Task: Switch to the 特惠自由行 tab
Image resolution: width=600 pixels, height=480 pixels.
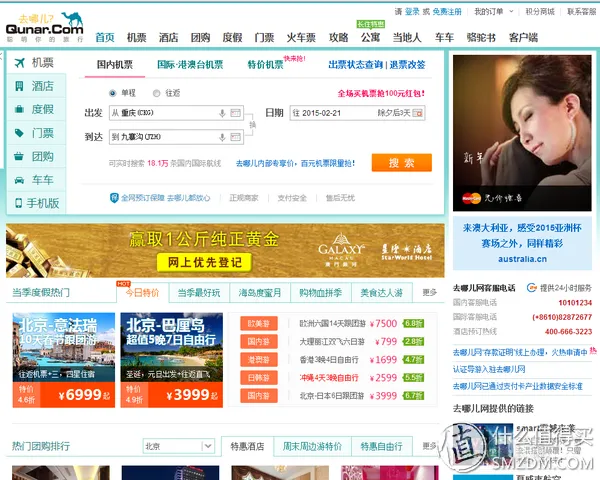Action: tap(382, 446)
